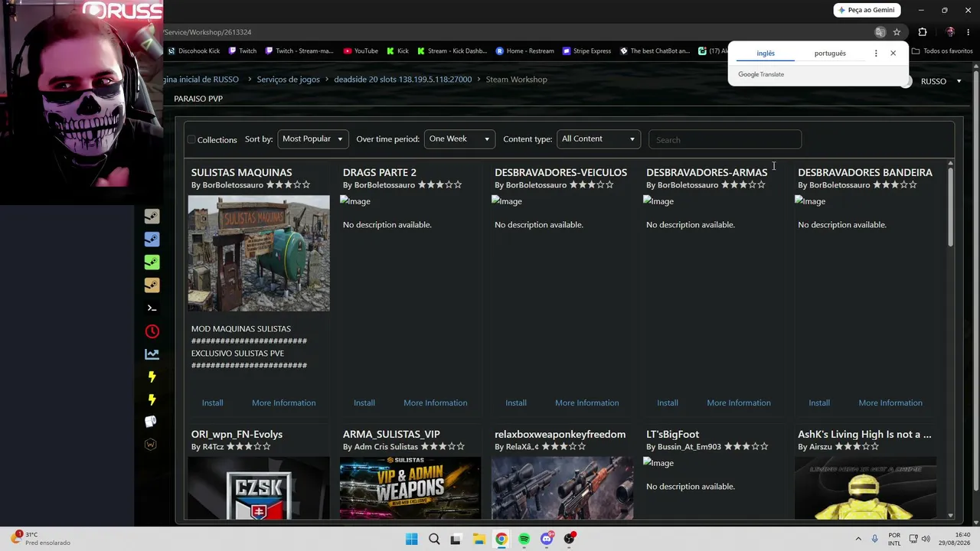Click the microphone system tray icon

(x=875, y=539)
